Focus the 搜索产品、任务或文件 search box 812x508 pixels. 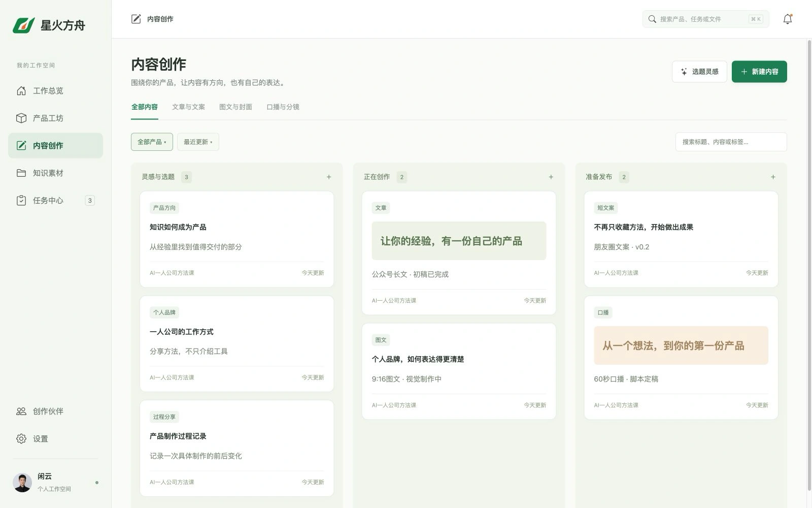(705, 19)
